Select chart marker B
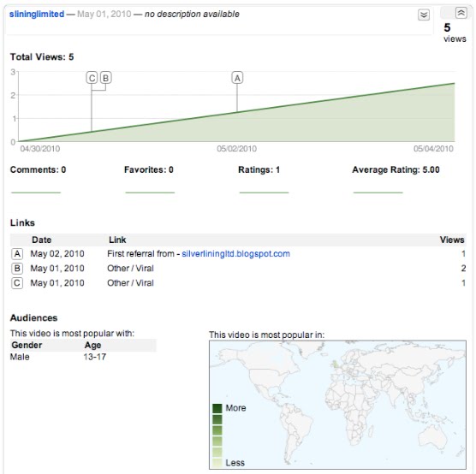Screen dimensions: 476x474 point(106,78)
